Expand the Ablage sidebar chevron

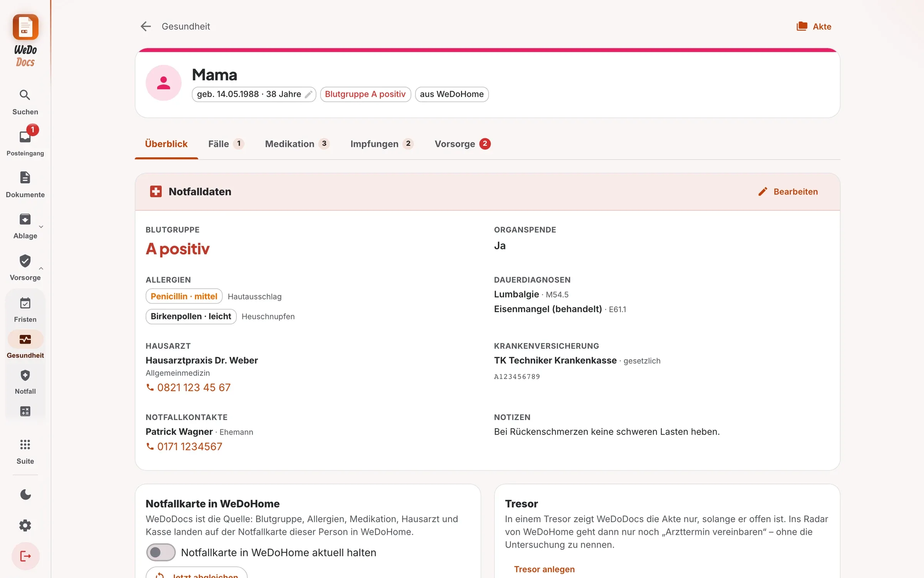[x=41, y=227]
